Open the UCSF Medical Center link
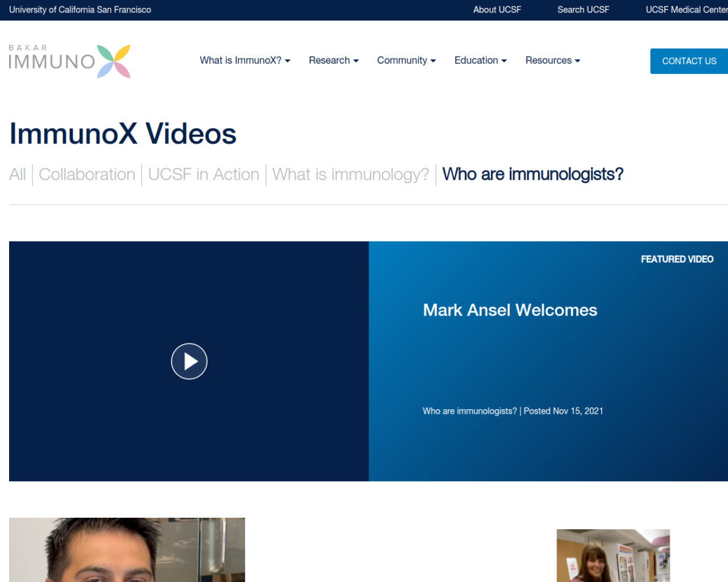Screen dimensions: 728x582 (x=686, y=10)
